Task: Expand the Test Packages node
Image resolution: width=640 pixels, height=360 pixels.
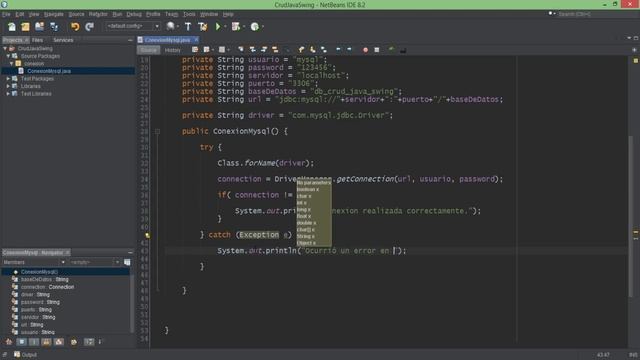Action: click(8, 78)
